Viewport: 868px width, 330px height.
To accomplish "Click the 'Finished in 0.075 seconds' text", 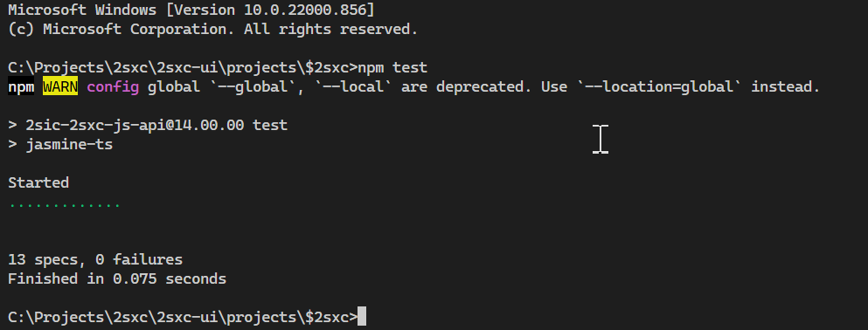I will pos(117,278).
